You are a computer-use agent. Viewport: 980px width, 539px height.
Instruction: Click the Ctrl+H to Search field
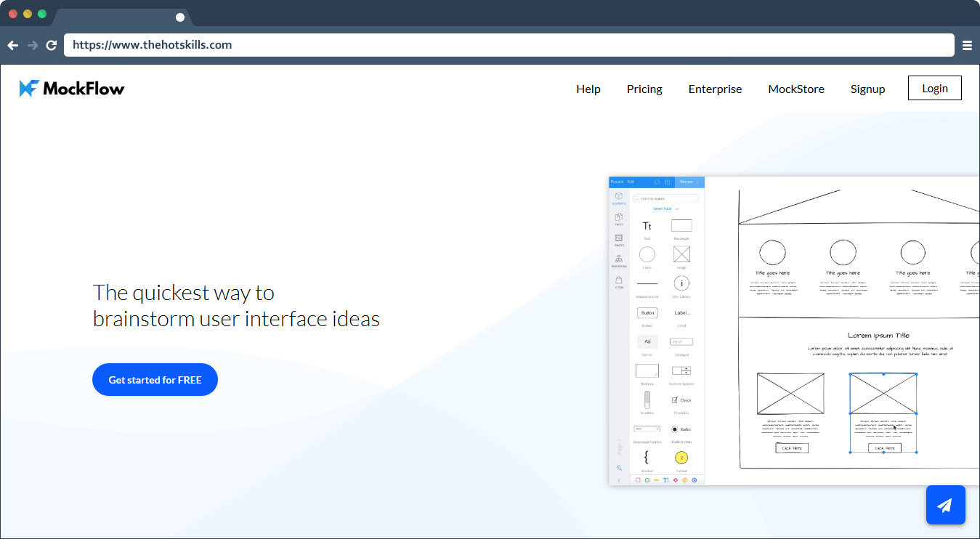[x=665, y=198]
